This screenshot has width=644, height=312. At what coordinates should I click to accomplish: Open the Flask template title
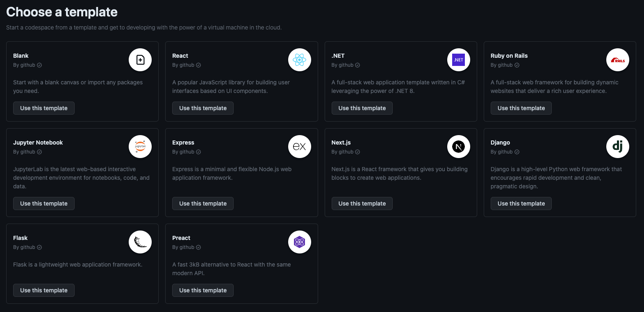20,238
